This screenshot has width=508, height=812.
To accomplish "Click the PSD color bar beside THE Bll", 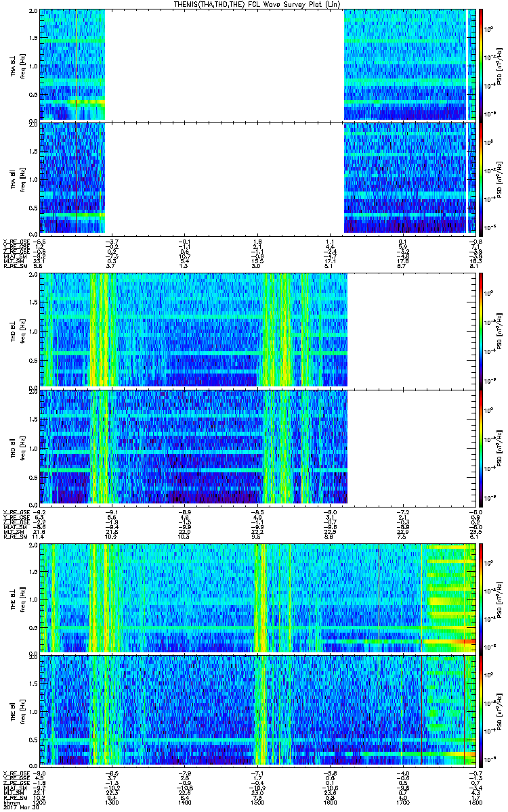I will click(481, 710).
